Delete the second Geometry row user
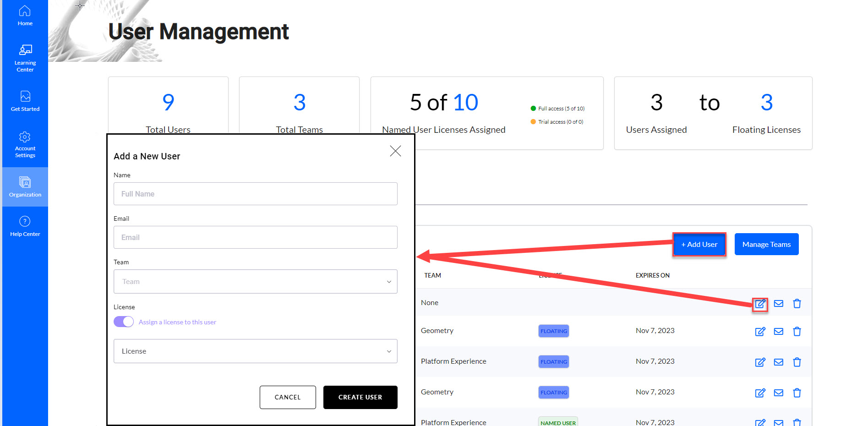868x426 pixels. coord(797,393)
